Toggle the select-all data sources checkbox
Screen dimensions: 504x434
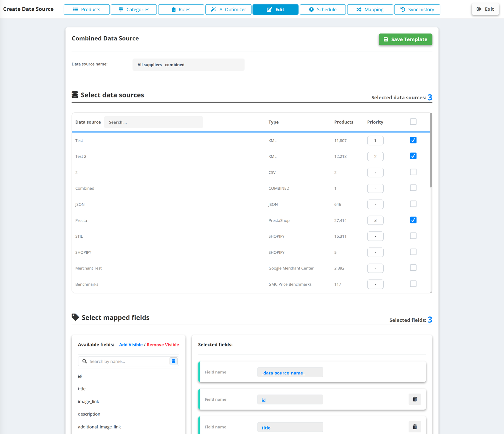[x=413, y=122]
